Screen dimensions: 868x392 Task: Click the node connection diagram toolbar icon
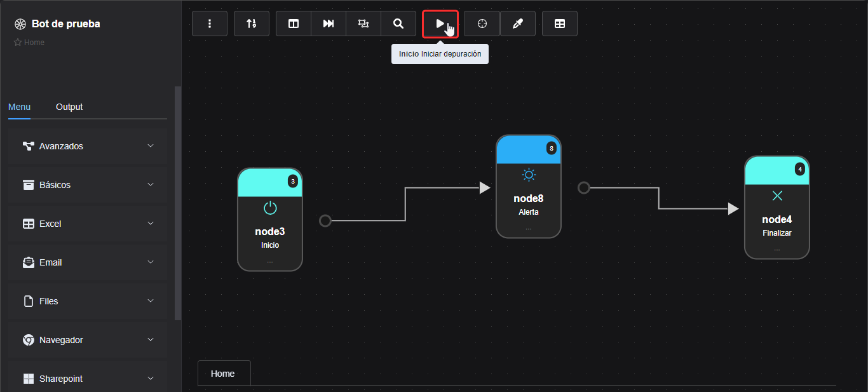(x=363, y=24)
